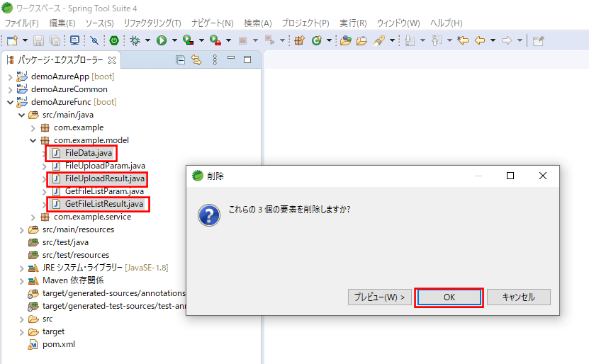Expand the com.example.service package
This screenshot has height=364, width=589.
(33, 217)
